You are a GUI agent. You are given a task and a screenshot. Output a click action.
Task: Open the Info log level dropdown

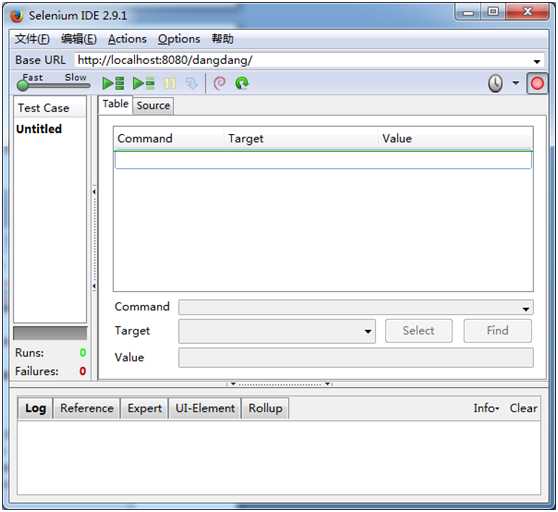pyautogui.click(x=486, y=408)
